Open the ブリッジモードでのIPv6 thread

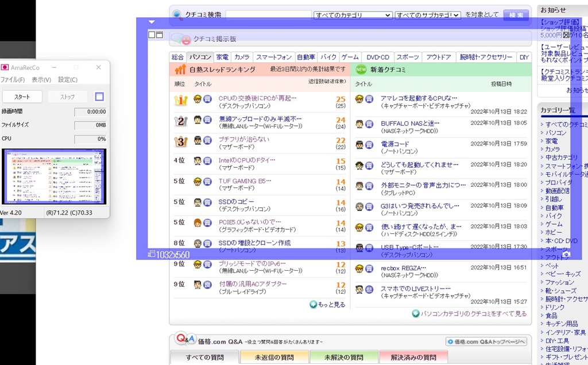tap(252, 264)
